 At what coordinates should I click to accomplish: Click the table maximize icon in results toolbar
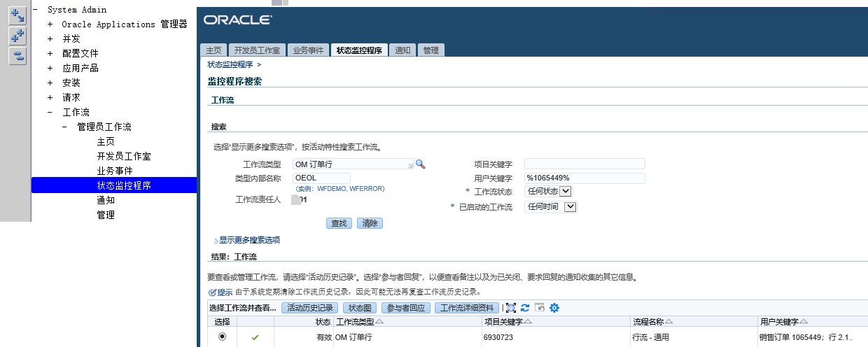tap(511, 308)
